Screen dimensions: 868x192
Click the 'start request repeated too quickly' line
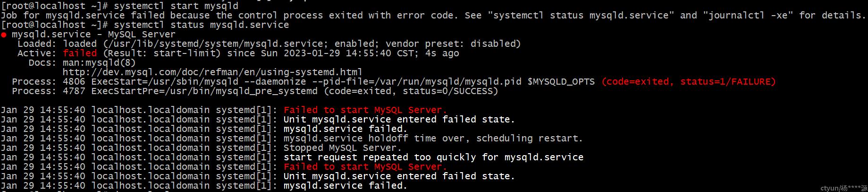click(433, 157)
